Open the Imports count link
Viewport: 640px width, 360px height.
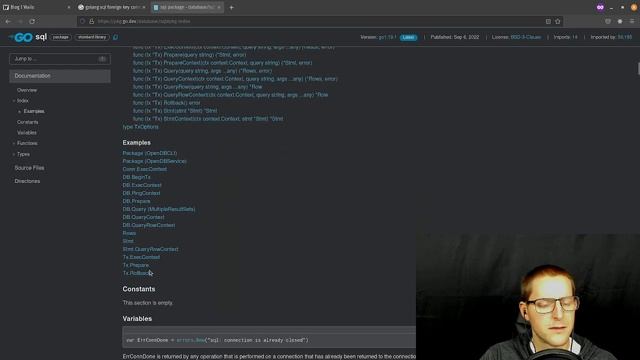coord(565,37)
